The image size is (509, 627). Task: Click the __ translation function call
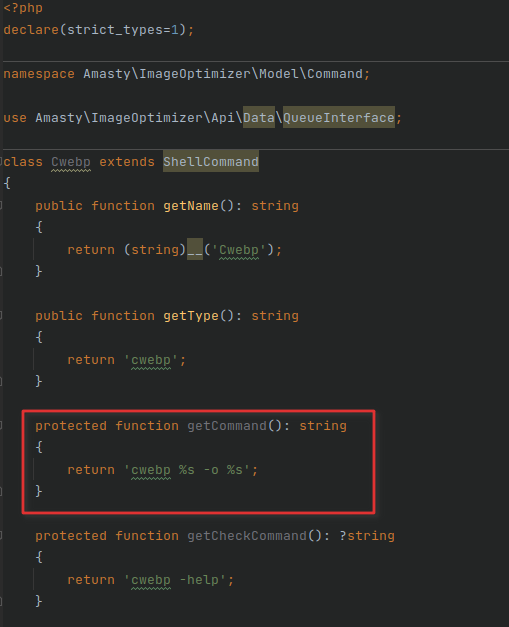[x=195, y=250]
